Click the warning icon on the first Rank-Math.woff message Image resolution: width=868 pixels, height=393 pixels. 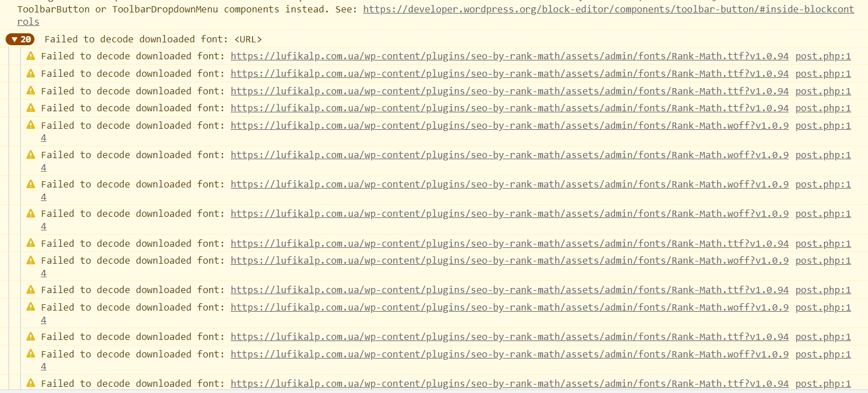(x=30, y=125)
